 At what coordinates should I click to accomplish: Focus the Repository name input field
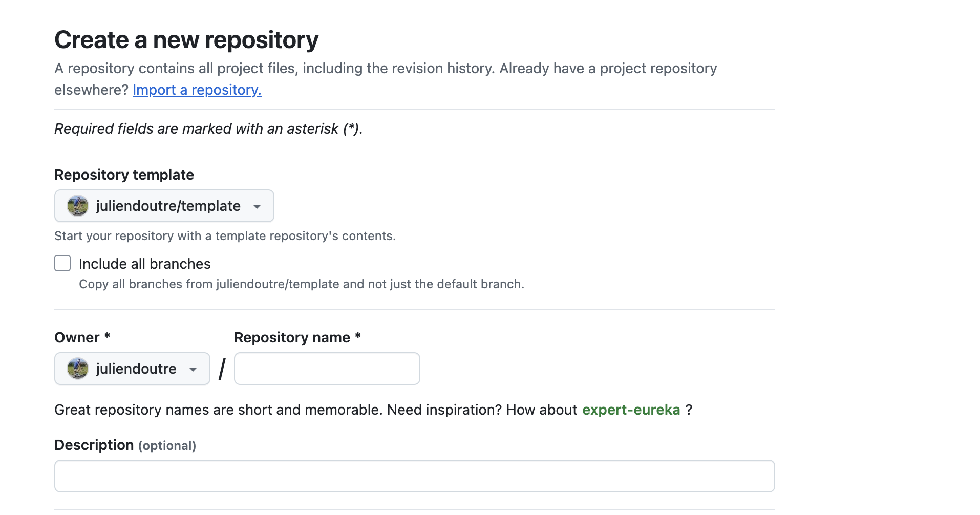click(x=327, y=369)
